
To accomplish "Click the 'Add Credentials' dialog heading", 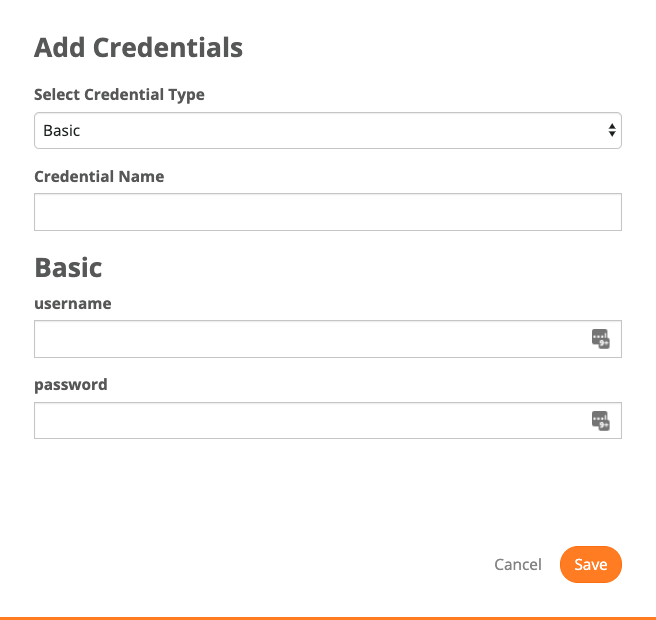I will coord(138,47).
